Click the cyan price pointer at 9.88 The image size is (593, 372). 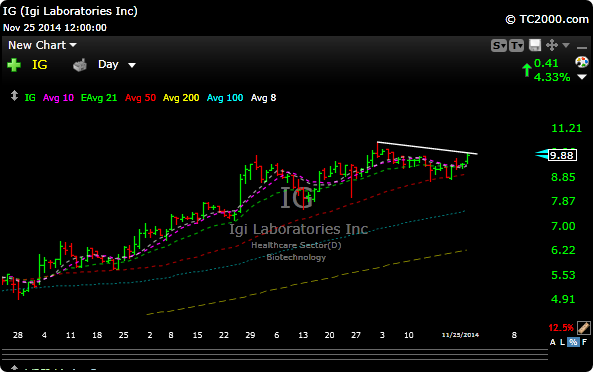542,154
